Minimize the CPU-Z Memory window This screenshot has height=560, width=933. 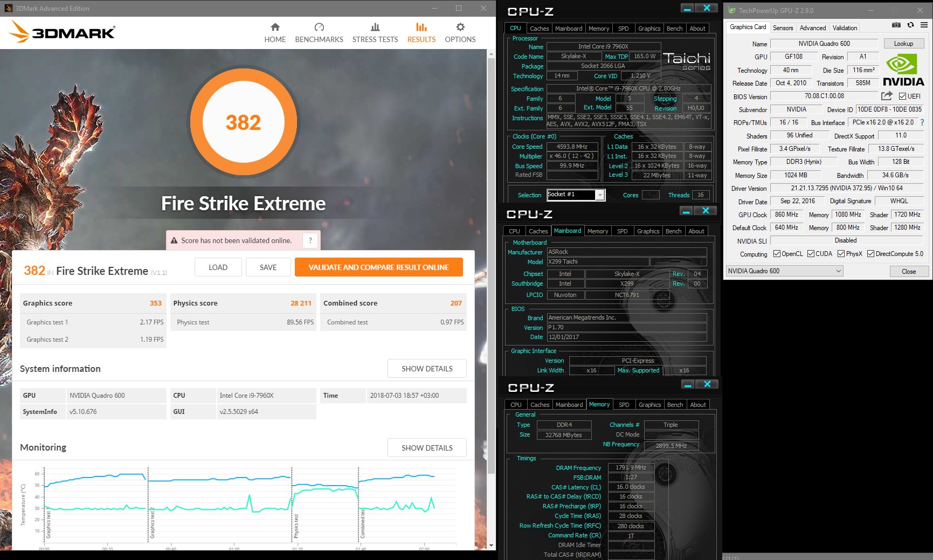pyautogui.click(x=687, y=384)
